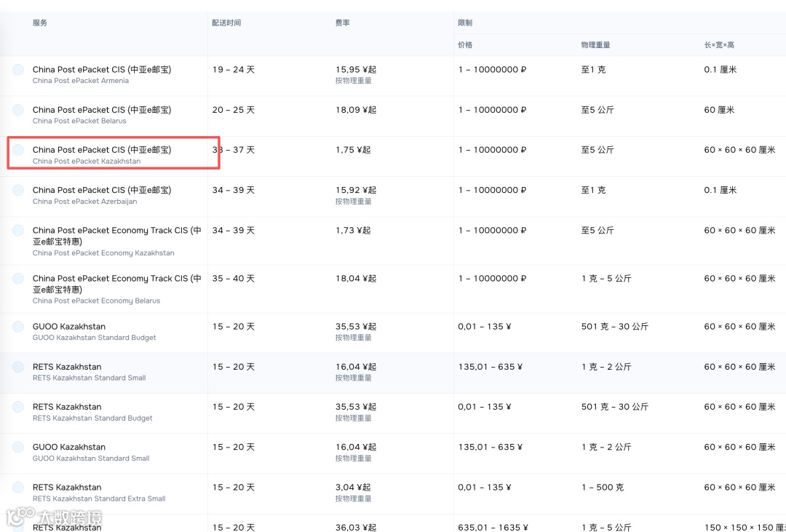Click the 35 – 40 天 delivery time

point(233,278)
